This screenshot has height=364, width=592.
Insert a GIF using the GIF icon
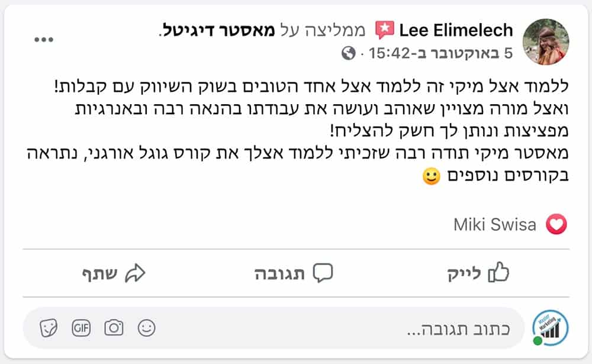coord(81,327)
